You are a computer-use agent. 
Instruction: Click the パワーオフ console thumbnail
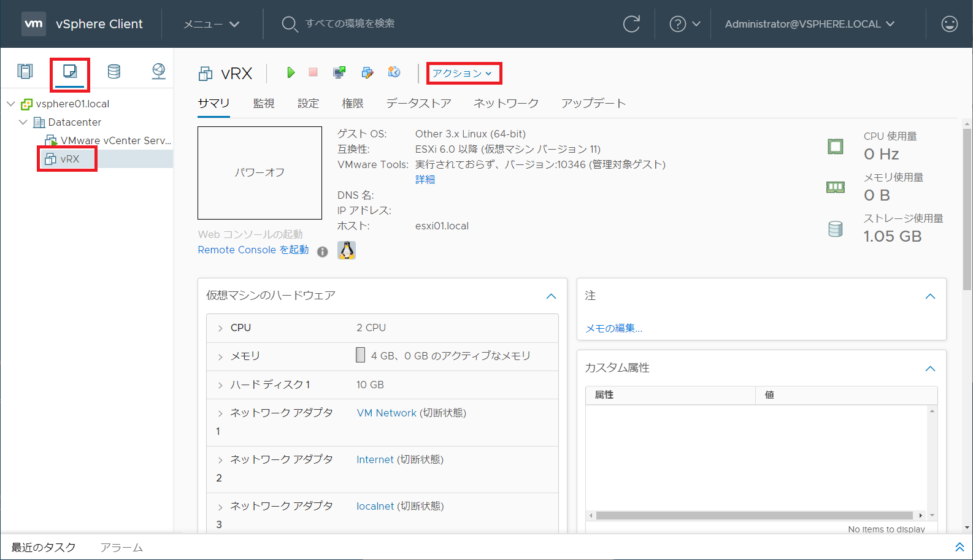pos(260,173)
